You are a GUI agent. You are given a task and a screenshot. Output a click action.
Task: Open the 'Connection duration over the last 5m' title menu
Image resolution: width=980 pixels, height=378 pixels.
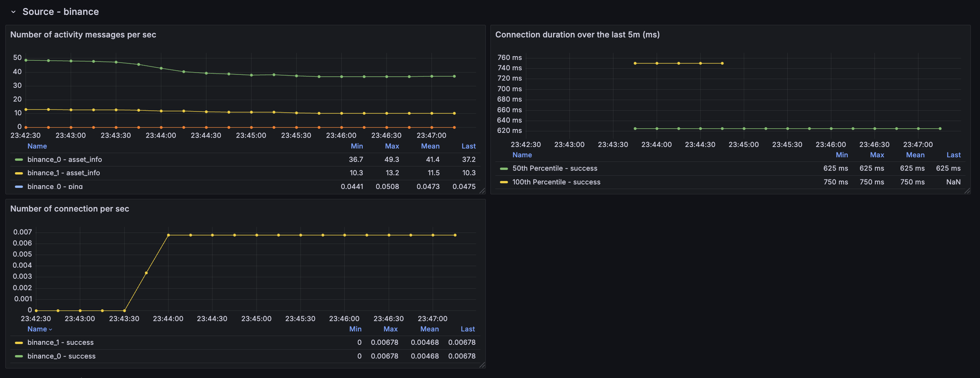[577, 35]
